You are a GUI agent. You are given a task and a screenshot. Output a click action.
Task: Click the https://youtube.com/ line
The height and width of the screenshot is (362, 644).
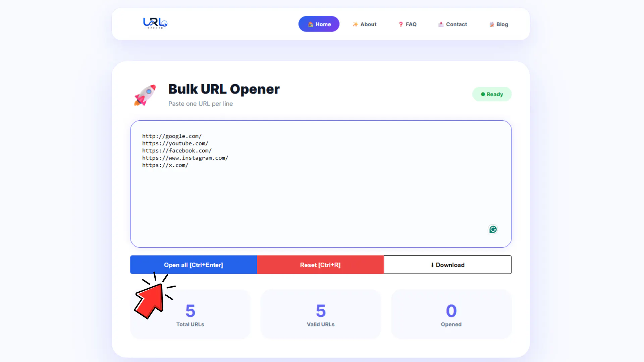point(175,143)
